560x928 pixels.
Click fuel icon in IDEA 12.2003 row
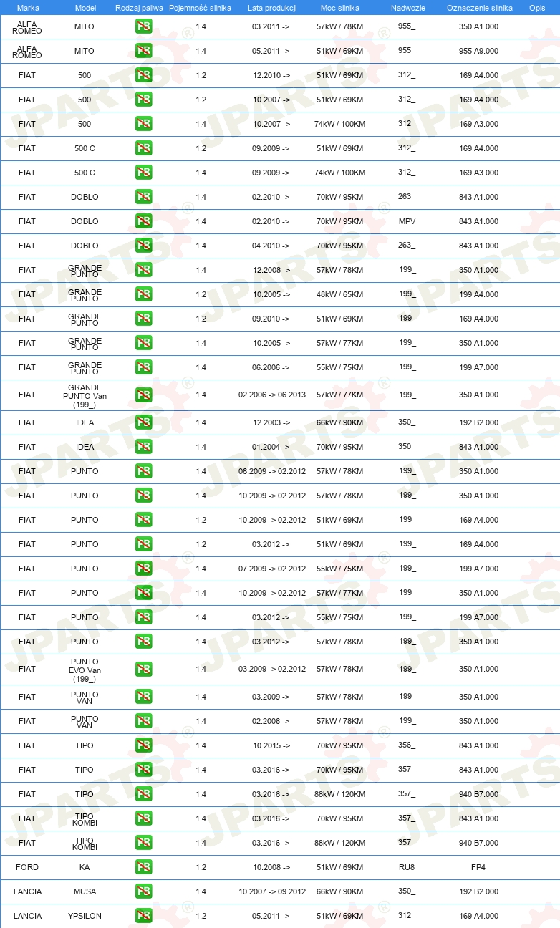[x=143, y=422]
